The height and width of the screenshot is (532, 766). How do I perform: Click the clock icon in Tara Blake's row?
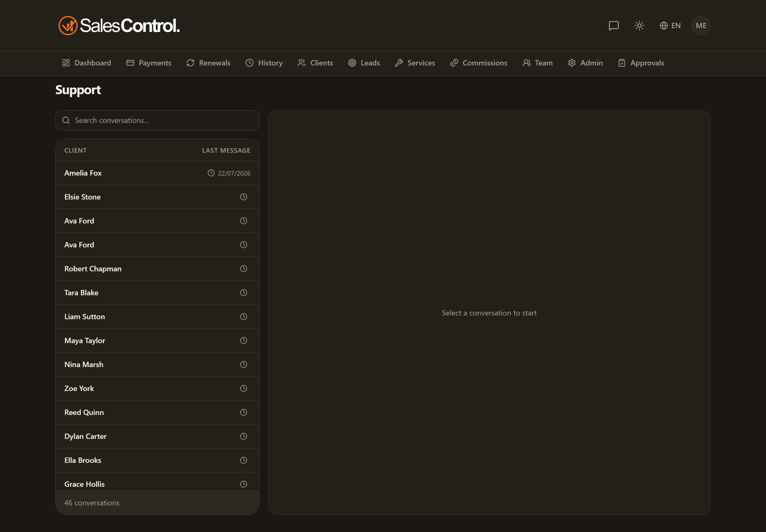coord(244,293)
